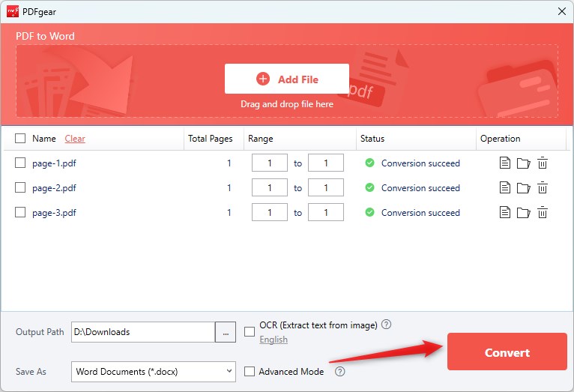Edit range end field for page-1.pdf
The width and height of the screenshot is (574, 392).
[x=326, y=163]
